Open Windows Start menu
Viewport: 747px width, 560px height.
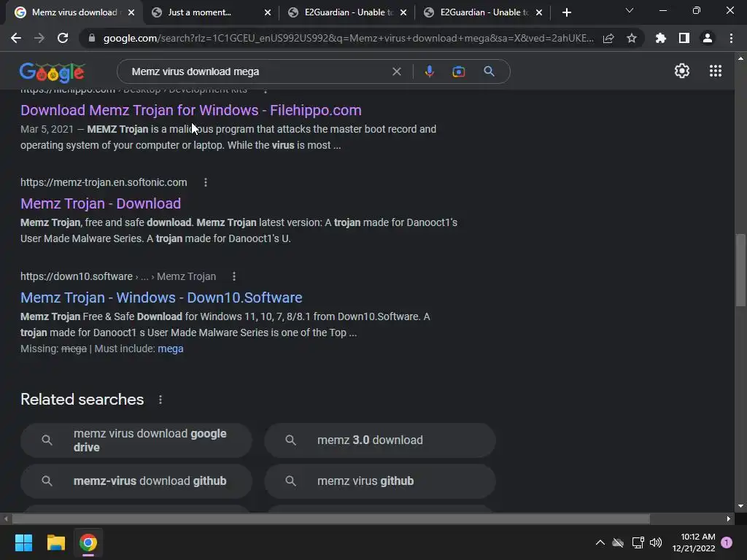(23, 542)
